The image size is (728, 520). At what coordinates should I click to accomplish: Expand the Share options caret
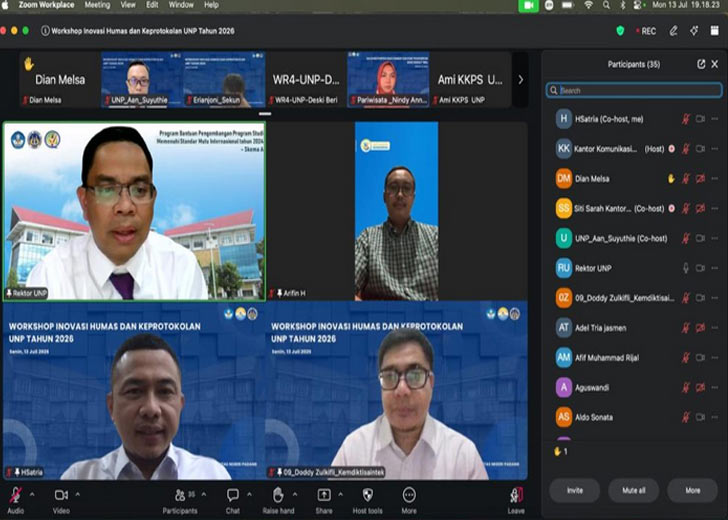point(340,494)
